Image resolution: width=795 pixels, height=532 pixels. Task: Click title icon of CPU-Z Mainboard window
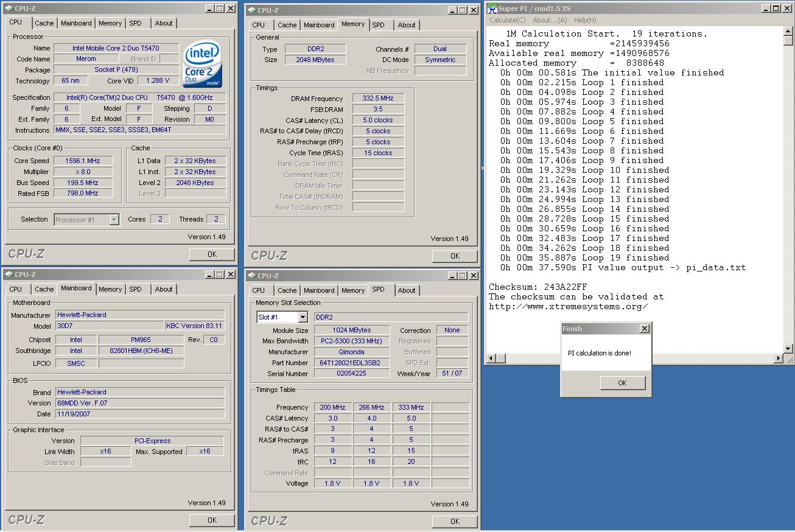(8, 275)
